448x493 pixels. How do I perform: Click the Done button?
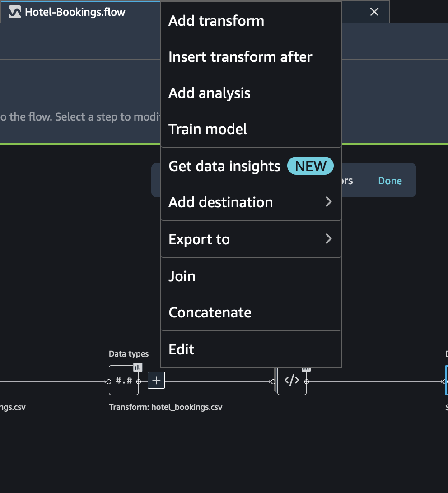[390, 180]
